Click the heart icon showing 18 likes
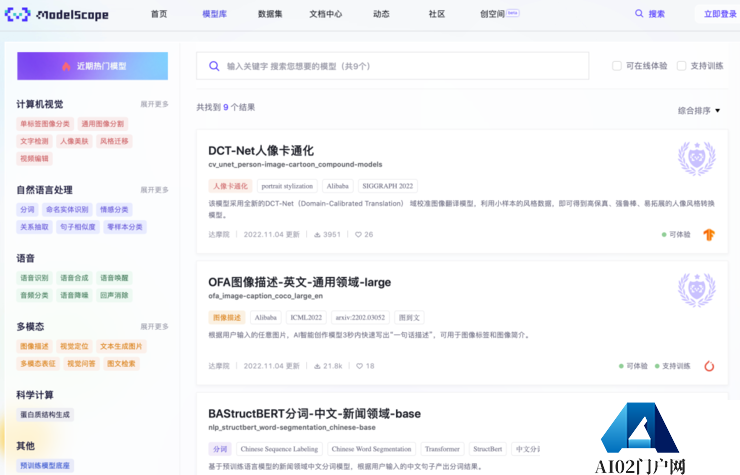 pos(360,366)
